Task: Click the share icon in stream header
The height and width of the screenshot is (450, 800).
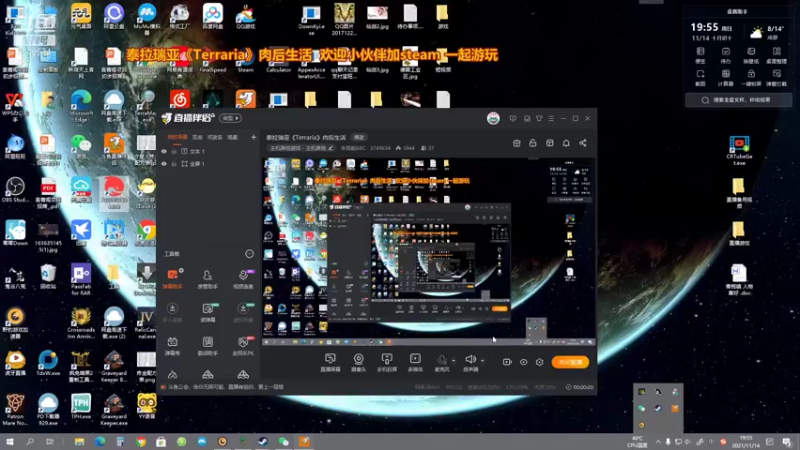Action: [583, 143]
